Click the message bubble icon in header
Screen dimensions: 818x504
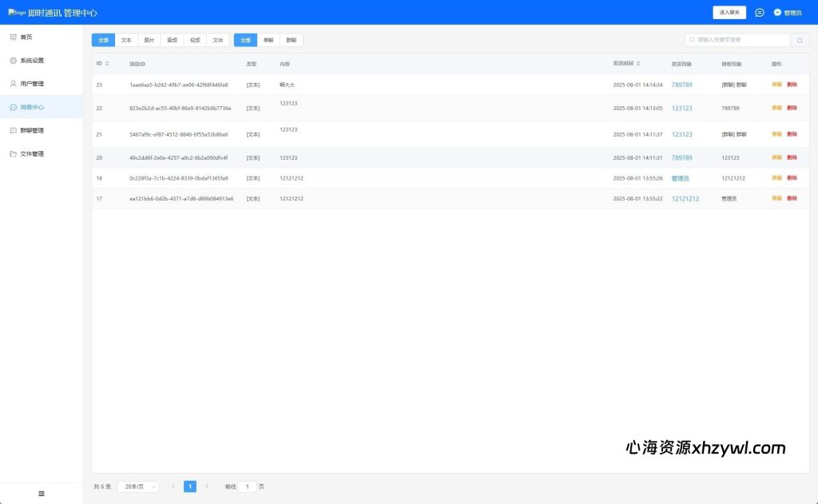pyautogui.click(x=759, y=13)
